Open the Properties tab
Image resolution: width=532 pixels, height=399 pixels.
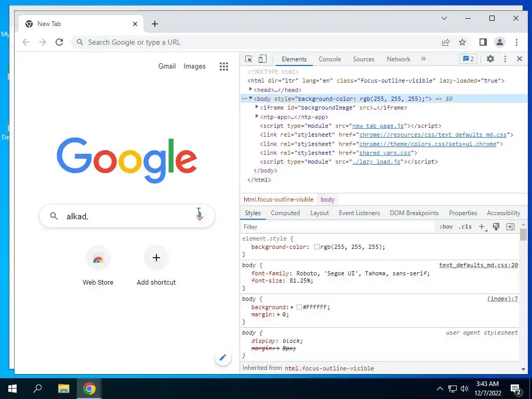point(463,213)
